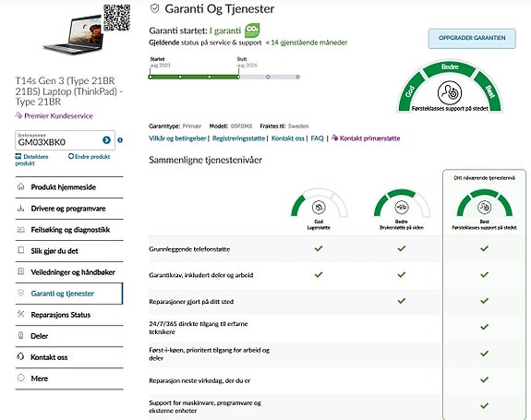Open the Kontakt oss link under warranty details
This screenshot has width=531, height=420.
point(288,138)
